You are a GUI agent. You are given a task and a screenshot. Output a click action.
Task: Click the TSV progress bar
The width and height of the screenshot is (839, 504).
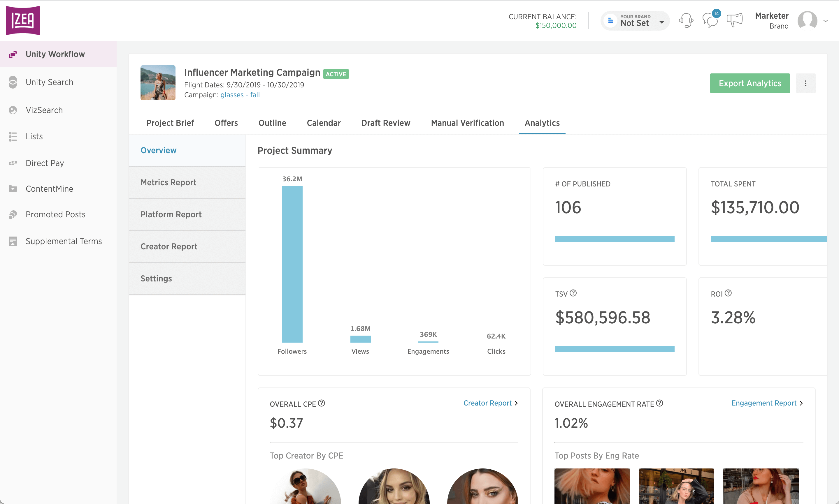coord(615,349)
